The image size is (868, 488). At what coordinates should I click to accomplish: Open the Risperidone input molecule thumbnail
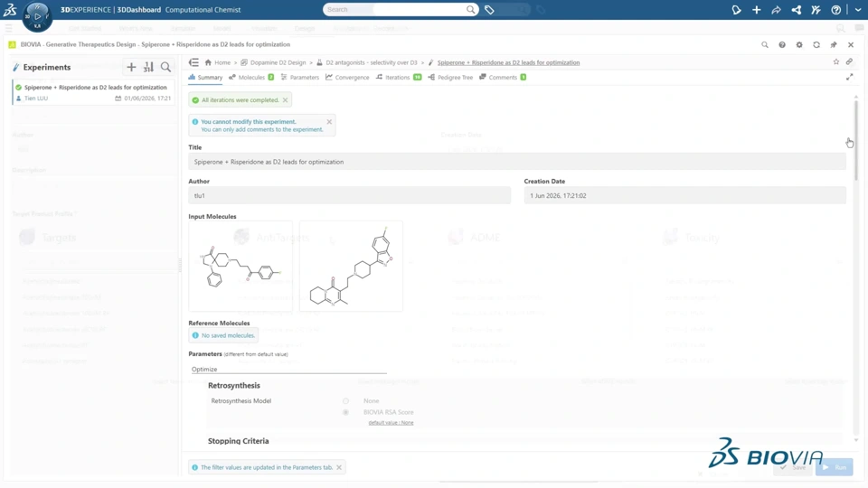click(x=351, y=266)
